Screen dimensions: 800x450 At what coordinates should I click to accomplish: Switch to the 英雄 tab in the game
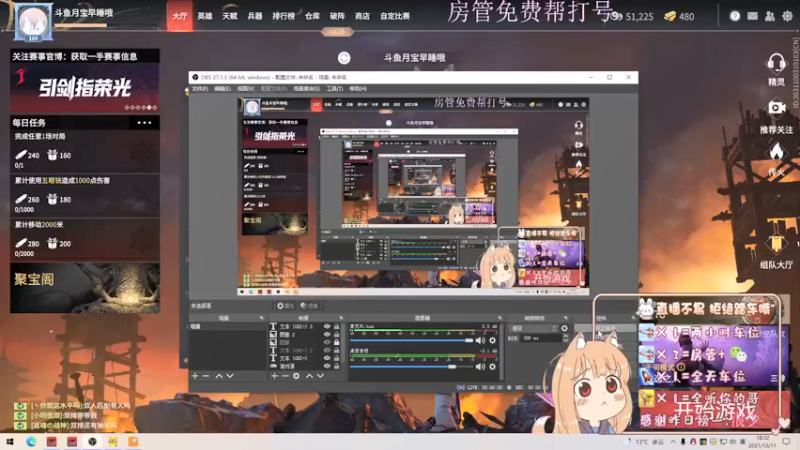pyautogui.click(x=205, y=16)
